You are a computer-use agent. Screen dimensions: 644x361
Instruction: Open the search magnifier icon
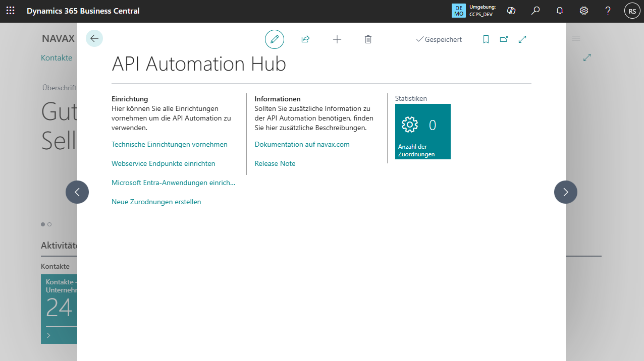[x=535, y=11]
